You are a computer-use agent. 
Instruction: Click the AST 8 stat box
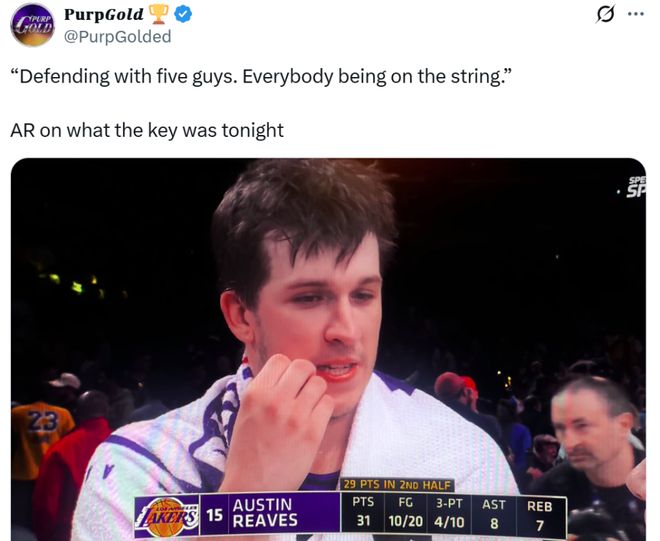pos(494,513)
